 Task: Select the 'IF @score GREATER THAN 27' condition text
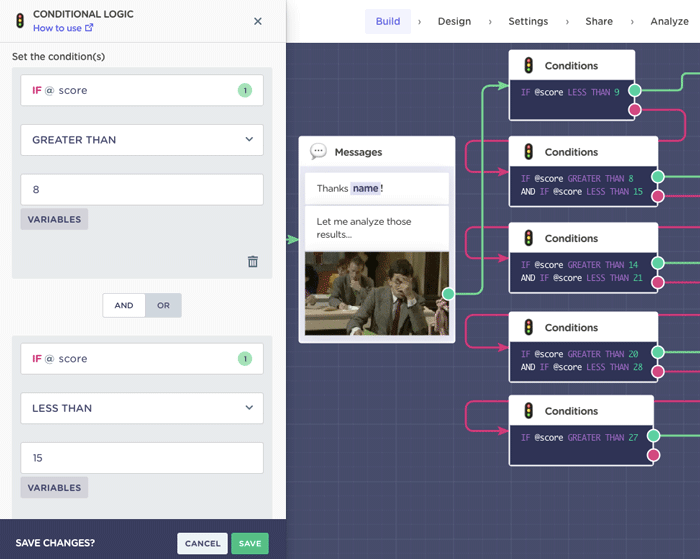[x=579, y=438]
